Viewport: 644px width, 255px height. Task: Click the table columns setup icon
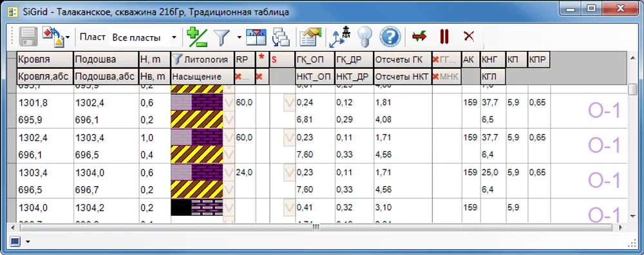257,37
